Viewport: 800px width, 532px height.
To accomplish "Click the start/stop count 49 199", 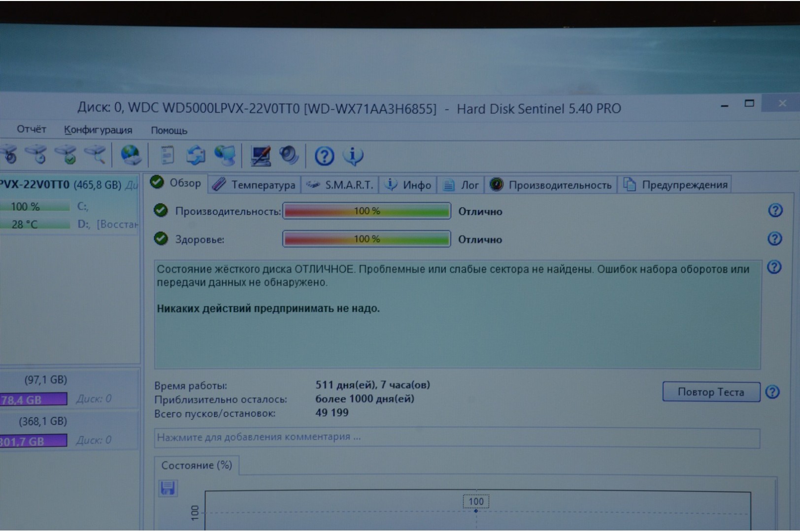I will (x=332, y=412).
